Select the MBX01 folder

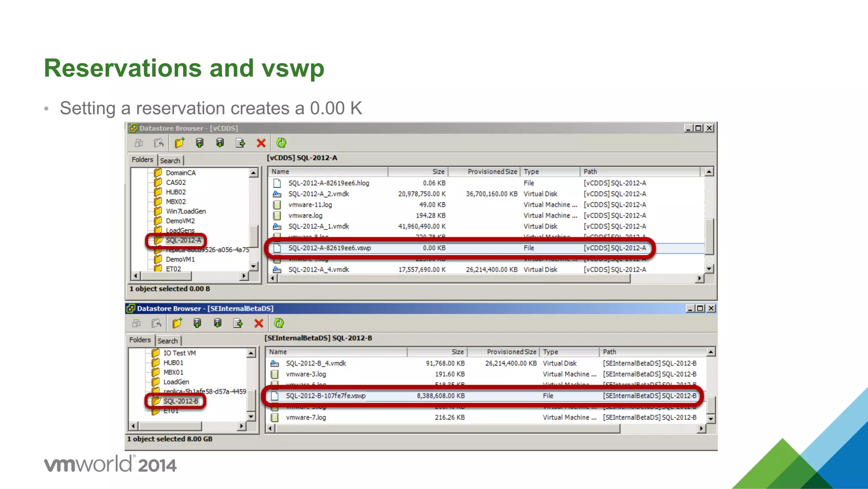[x=173, y=372]
